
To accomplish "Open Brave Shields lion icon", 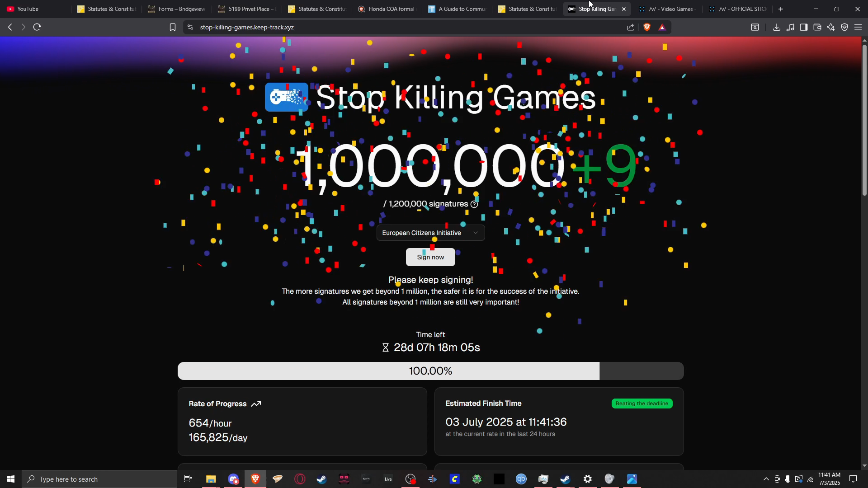I will 647,27.
